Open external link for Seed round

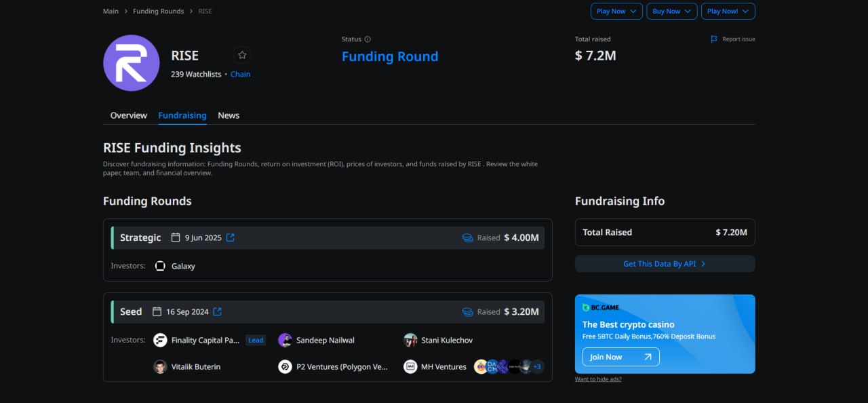point(217,311)
